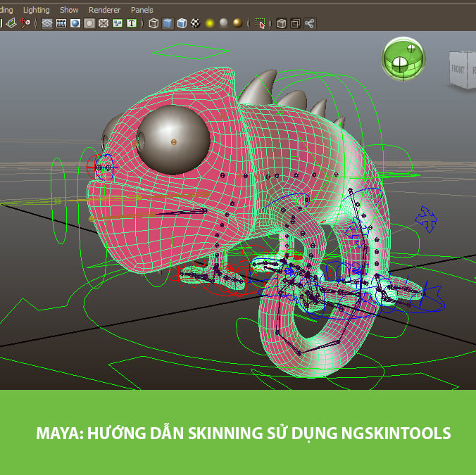Click the image plane icon
This screenshot has width=476, height=475.
tap(11, 23)
